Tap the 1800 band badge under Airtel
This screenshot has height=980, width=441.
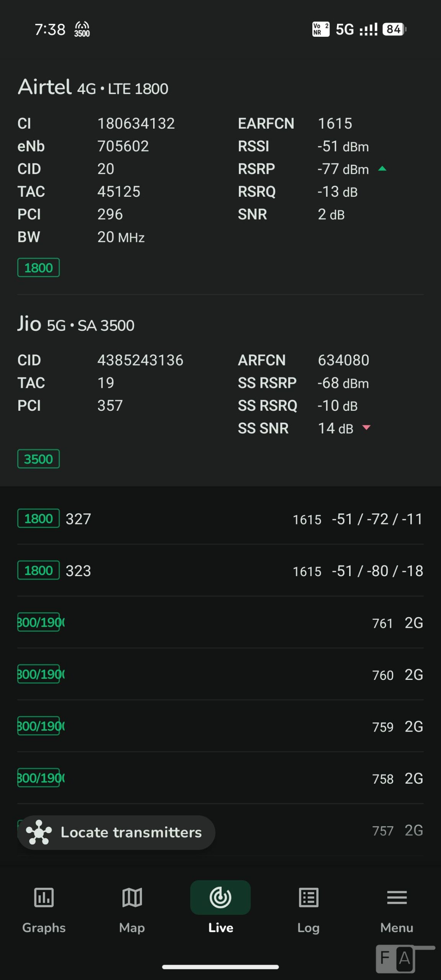tap(38, 268)
